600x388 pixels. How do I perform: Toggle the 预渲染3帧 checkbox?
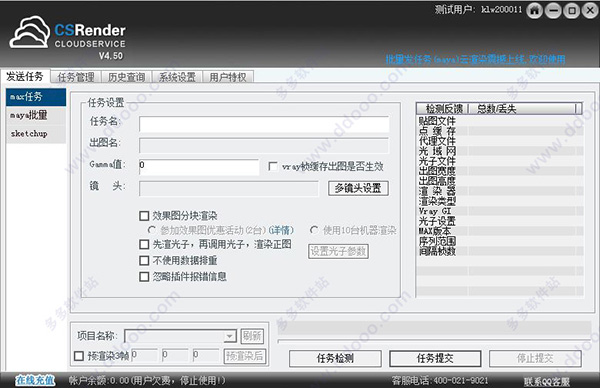click(79, 356)
